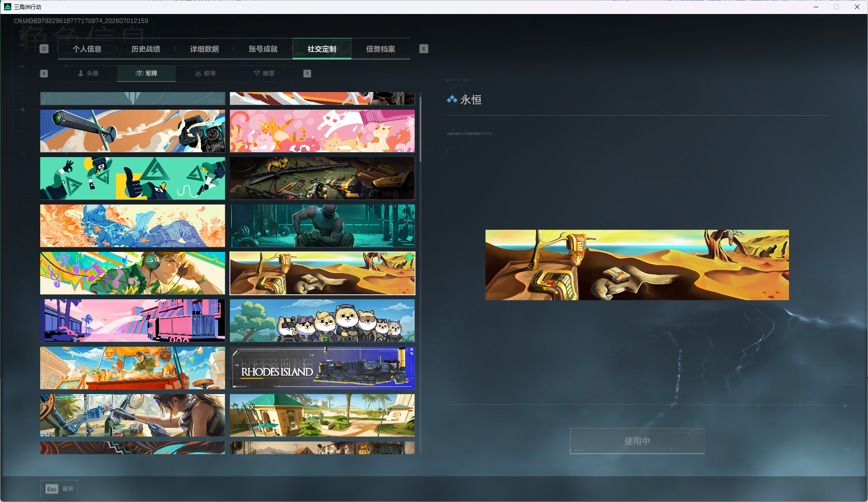The height and width of the screenshot is (502, 868).
Task: Open the 个人信息 tab
Action: click(87, 49)
